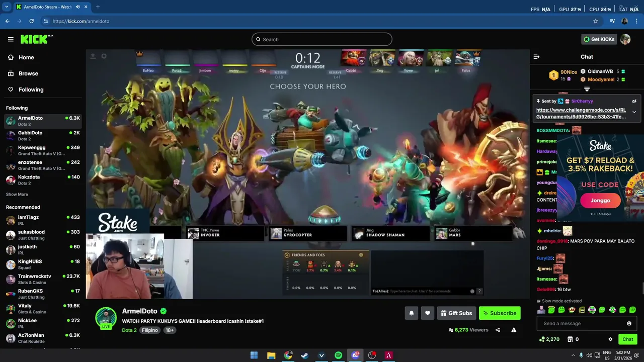Screen dimensions: 644x362
Task: Open channel points 2,270 icon
Action: (x=549, y=339)
